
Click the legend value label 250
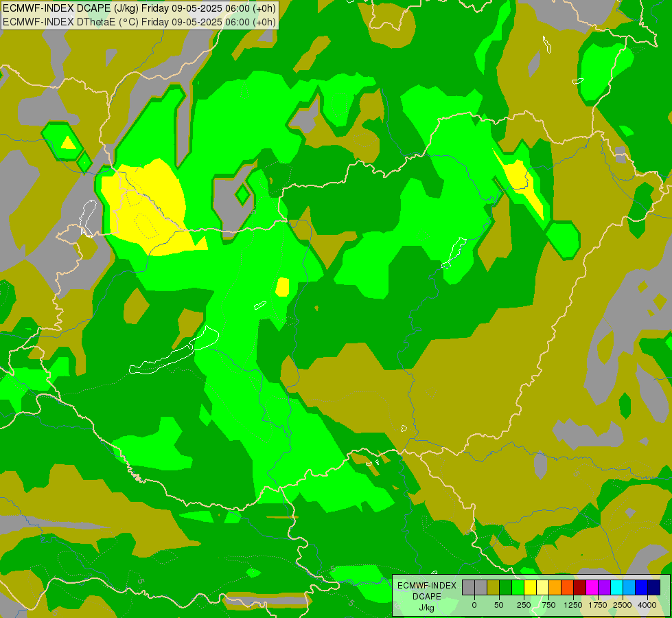[x=524, y=605]
